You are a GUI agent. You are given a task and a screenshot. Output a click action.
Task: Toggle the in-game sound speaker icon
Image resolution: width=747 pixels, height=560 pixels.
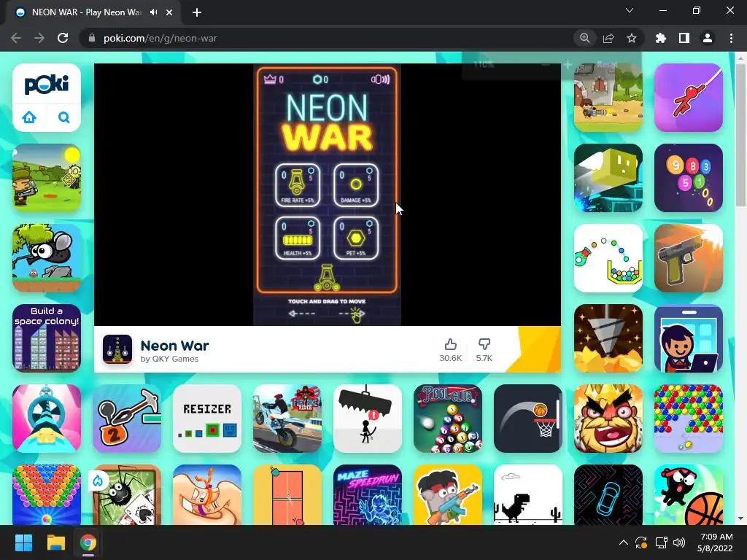tap(380, 79)
